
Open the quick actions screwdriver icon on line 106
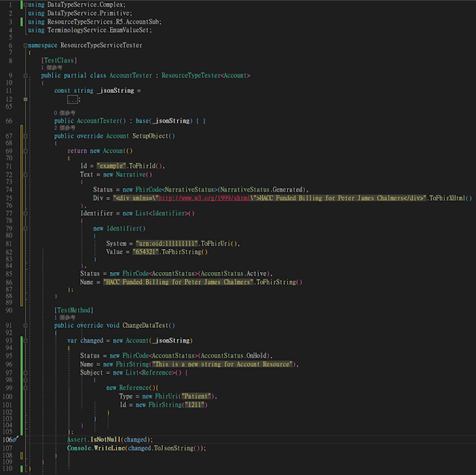coord(16,439)
